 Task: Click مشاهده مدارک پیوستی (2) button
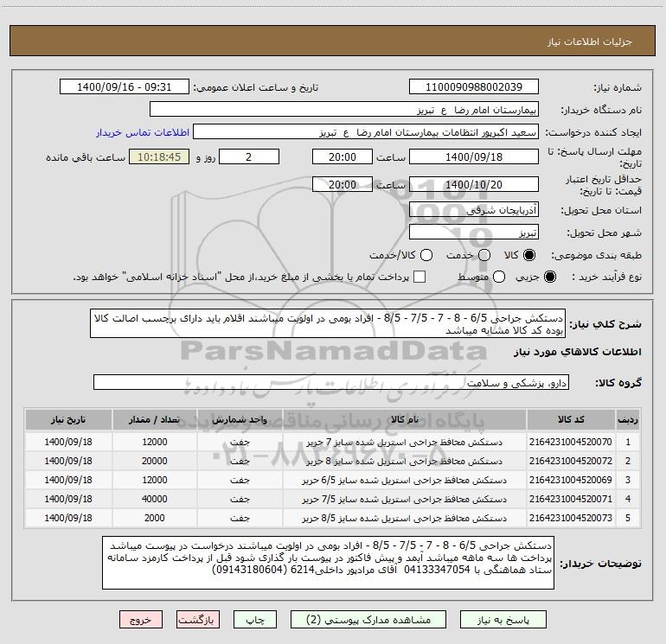(x=368, y=620)
